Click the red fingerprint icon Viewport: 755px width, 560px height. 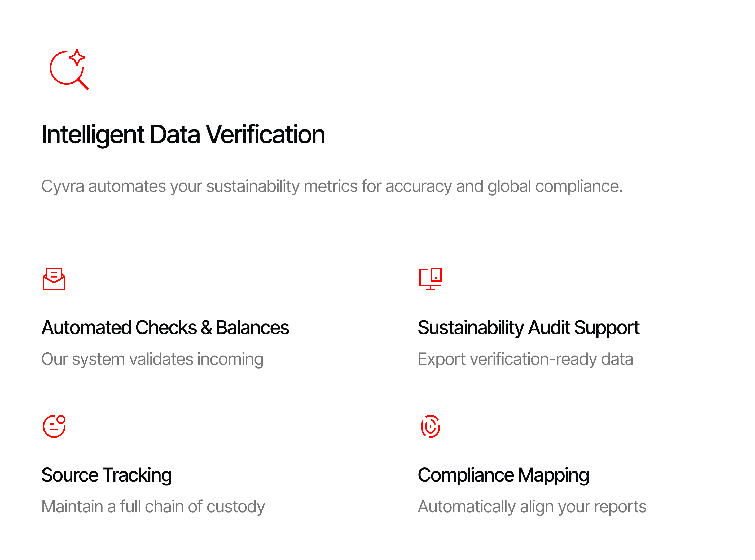point(430,426)
